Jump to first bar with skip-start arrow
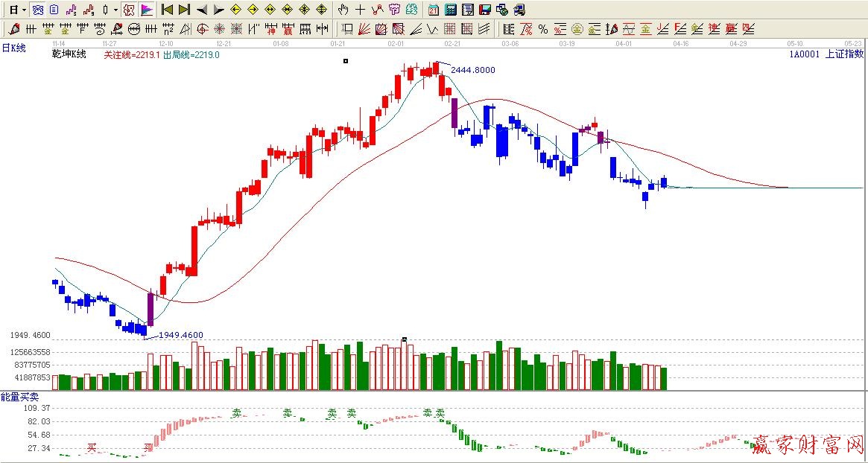 168,10
